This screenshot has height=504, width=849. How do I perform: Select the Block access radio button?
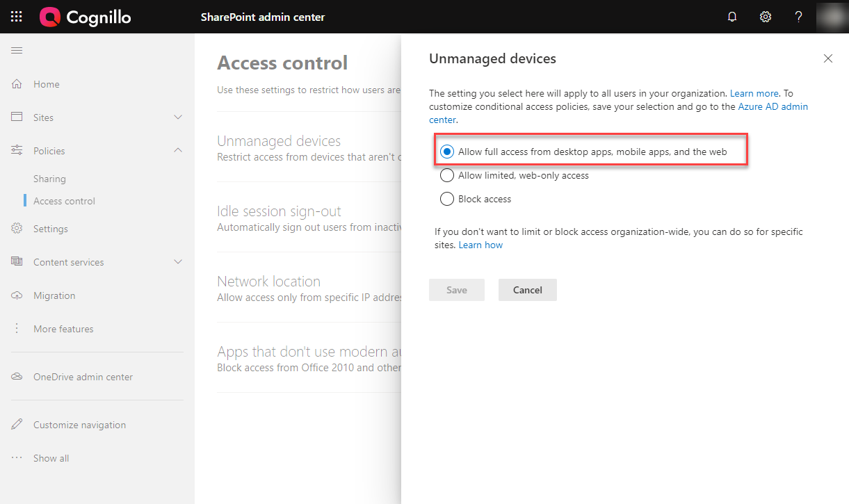[447, 199]
